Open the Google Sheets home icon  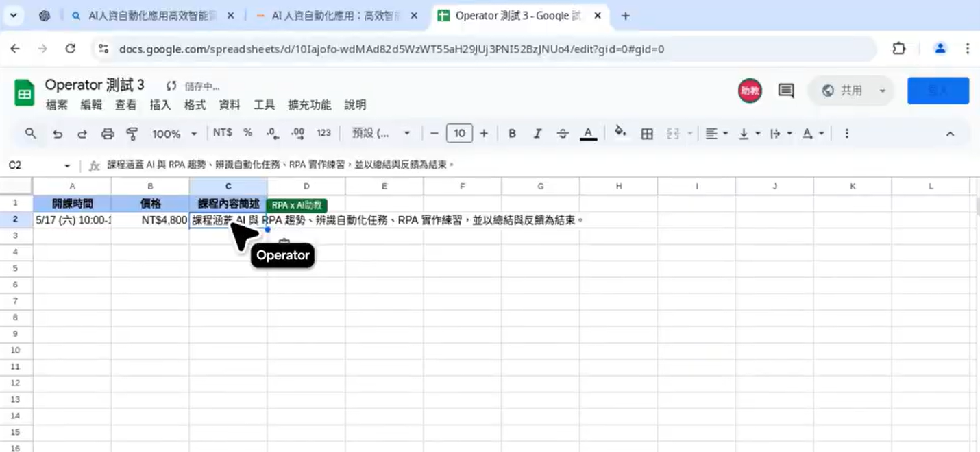click(x=25, y=93)
